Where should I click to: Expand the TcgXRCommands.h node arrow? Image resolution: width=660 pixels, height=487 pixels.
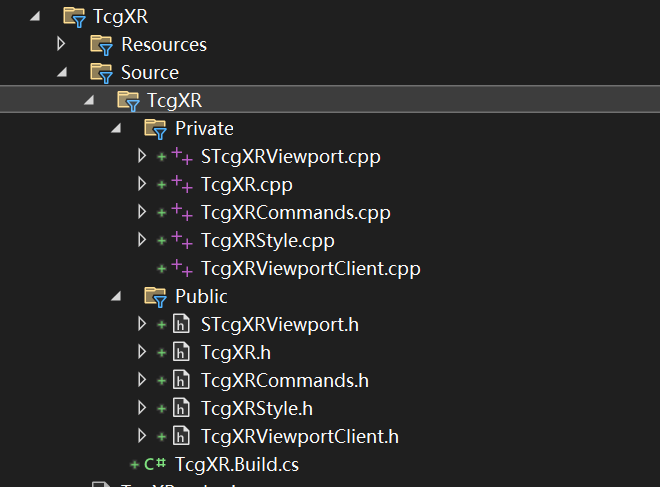pyautogui.click(x=142, y=380)
